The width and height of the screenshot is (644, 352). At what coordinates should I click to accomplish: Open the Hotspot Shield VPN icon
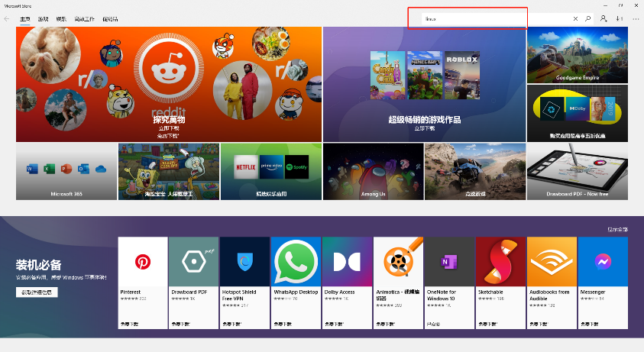pyautogui.click(x=244, y=262)
